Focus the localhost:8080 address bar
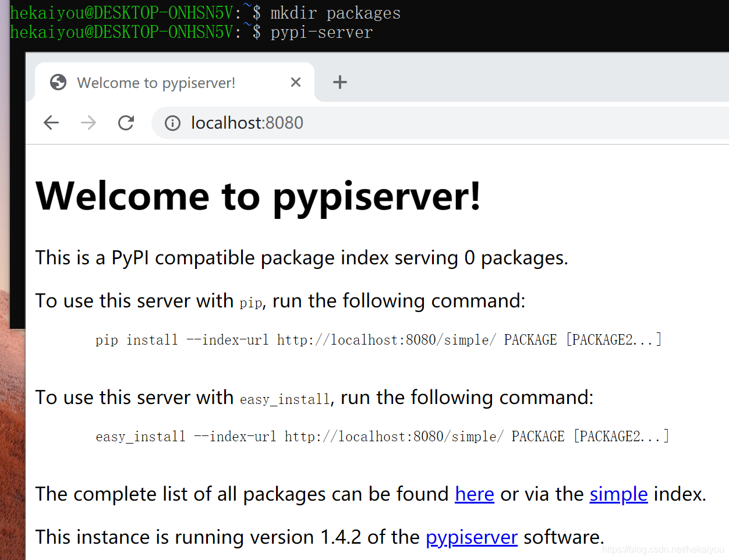Viewport: 729px width, 560px height. click(440, 123)
